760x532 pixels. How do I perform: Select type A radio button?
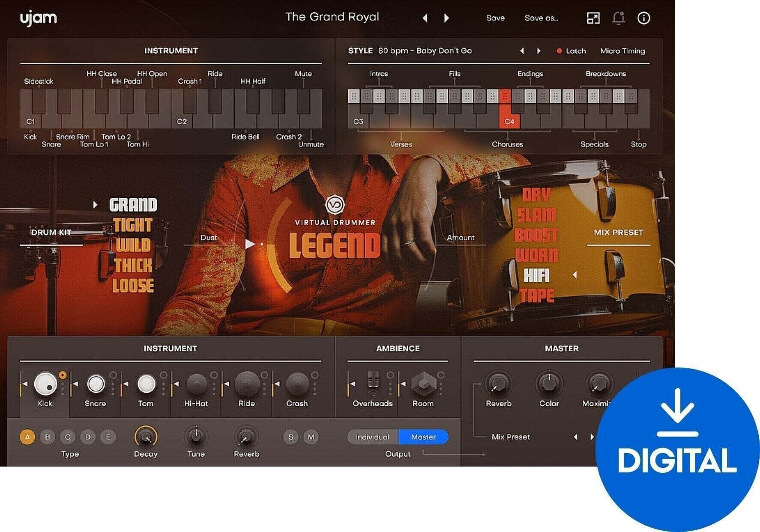coord(27,437)
